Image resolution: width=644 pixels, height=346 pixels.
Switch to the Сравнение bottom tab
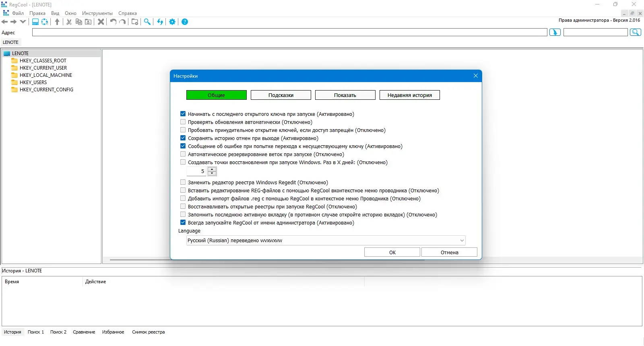[x=84, y=332]
